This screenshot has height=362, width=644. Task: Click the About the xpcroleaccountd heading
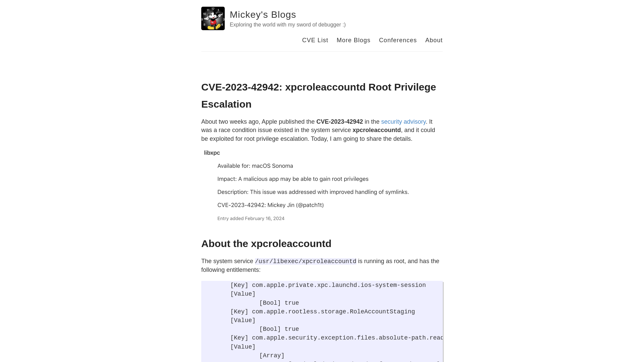pos(266,244)
